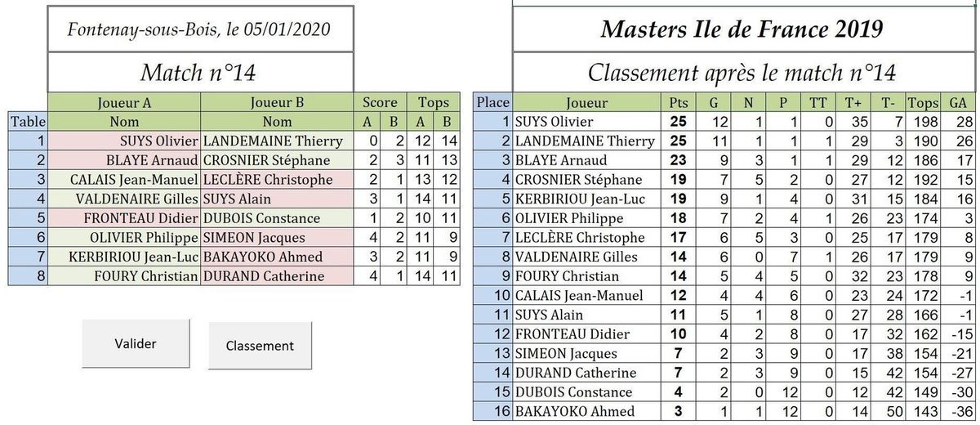The width and height of the screenshot is (980, 425).
Task: Click the Valider button
Action: coord(136,343)
